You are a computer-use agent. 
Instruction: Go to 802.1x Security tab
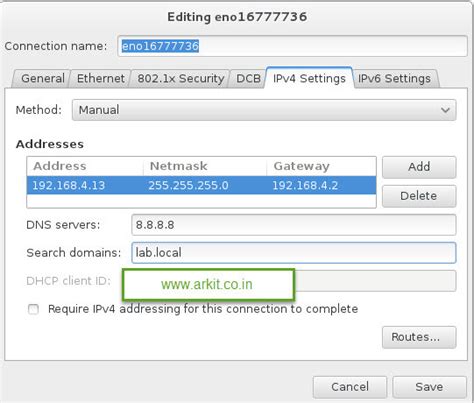(180, 79)
